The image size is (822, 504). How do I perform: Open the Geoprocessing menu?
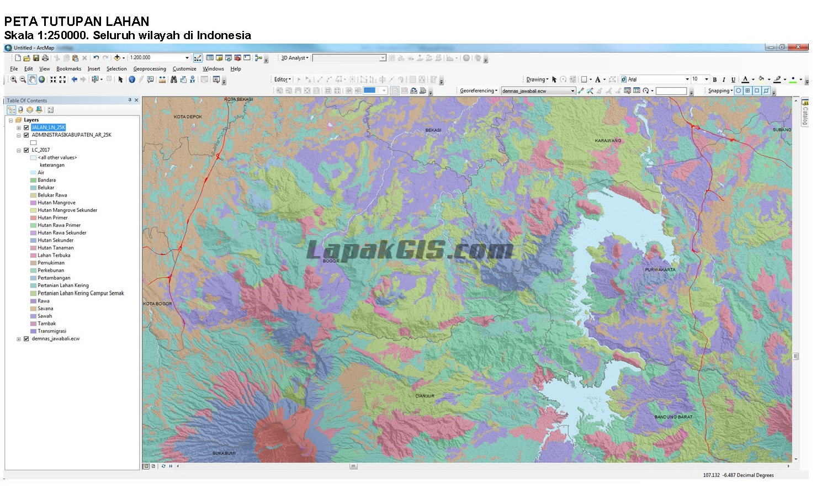click(149, 68)
